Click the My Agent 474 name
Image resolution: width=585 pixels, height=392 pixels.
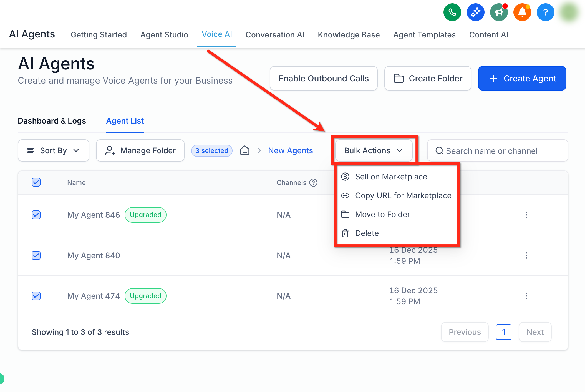click(x=94, y=296)
